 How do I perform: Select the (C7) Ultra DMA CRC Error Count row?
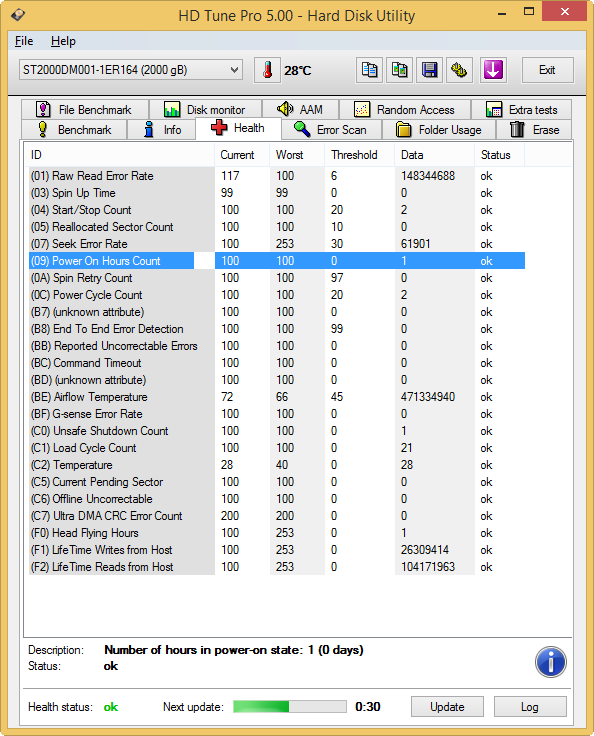[x=277, y=516]
